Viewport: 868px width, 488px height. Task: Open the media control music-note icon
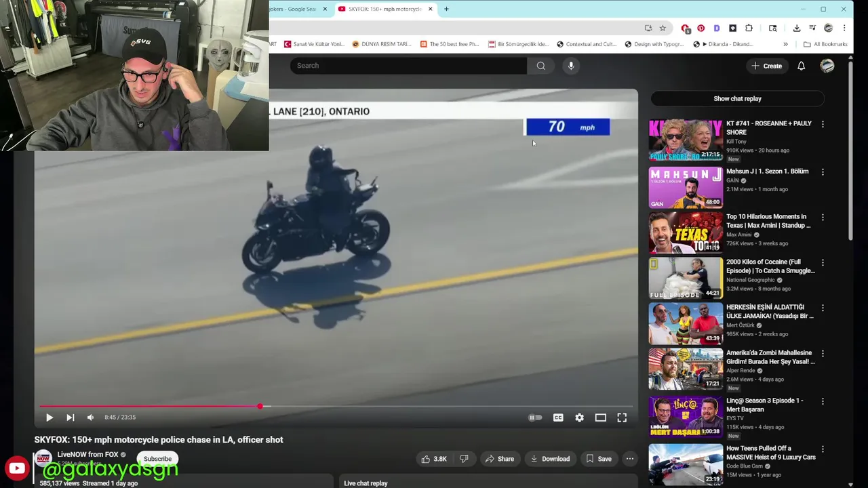(812, 28)
